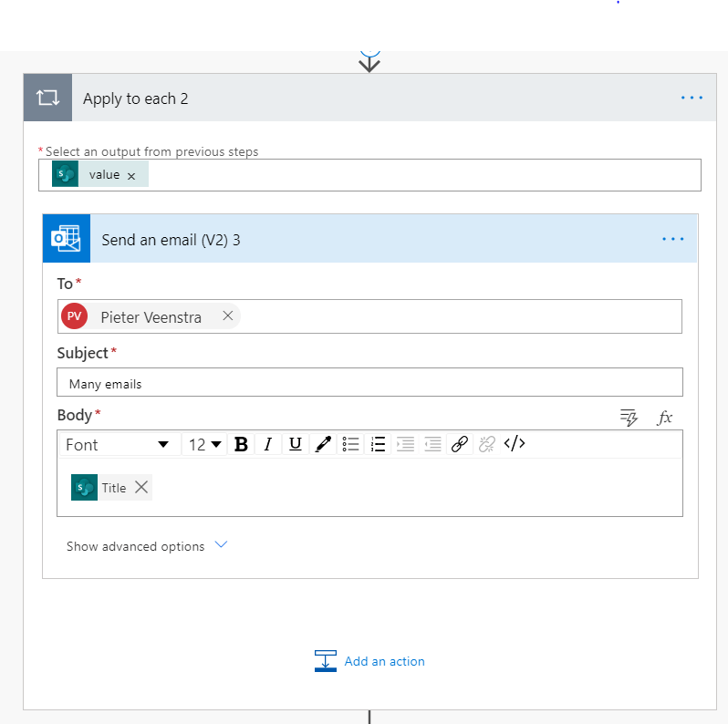The height and width of the screenshot is (724, 728).
Task: Toggle italic formatting in Body
Action: click(x=268, y=445)
